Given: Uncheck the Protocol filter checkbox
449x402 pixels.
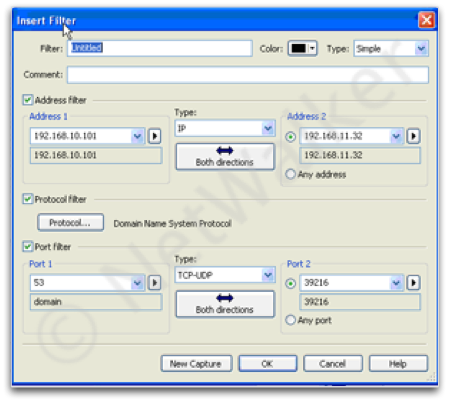Looking at the screenshot, I should click(28, 199).
